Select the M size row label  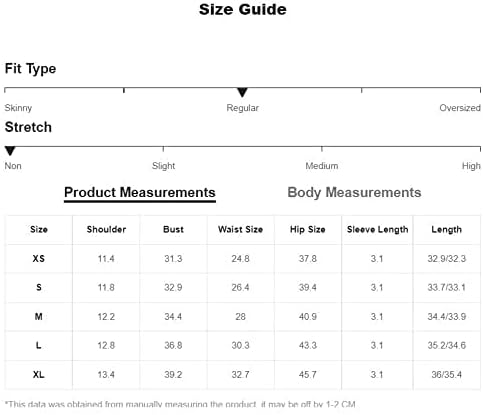tap(39, 316)
